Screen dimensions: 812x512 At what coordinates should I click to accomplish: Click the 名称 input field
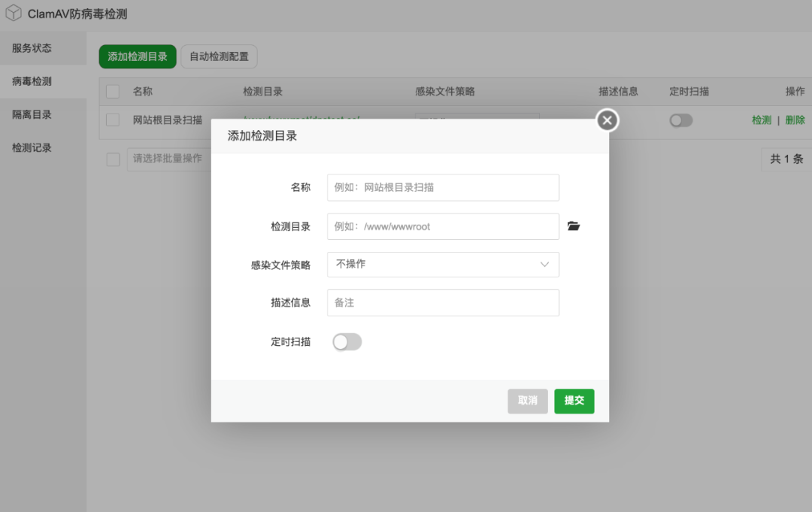coord(443,187)
